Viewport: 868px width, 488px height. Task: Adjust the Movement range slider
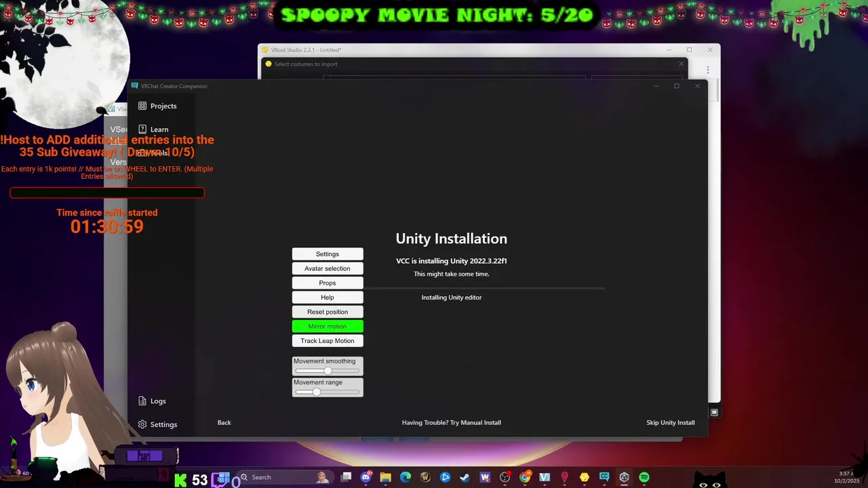(328, 392)
